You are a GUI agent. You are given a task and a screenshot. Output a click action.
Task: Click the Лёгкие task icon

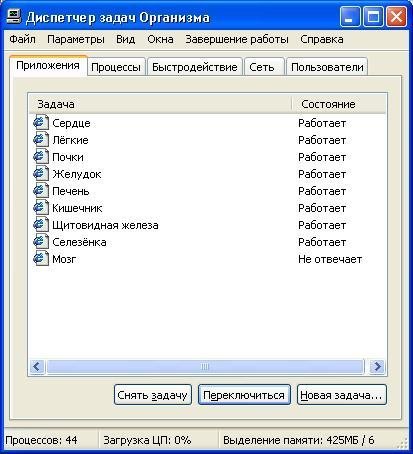click(41, 140)
